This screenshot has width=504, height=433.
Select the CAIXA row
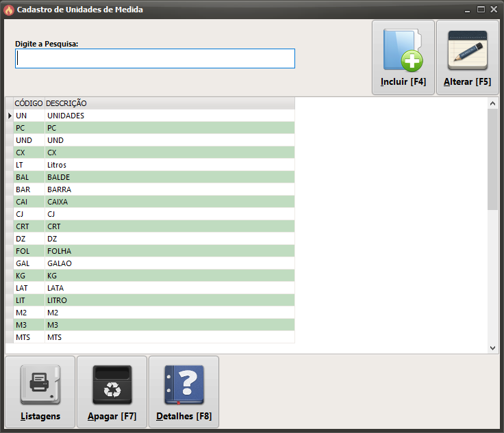tap(58, 202)
